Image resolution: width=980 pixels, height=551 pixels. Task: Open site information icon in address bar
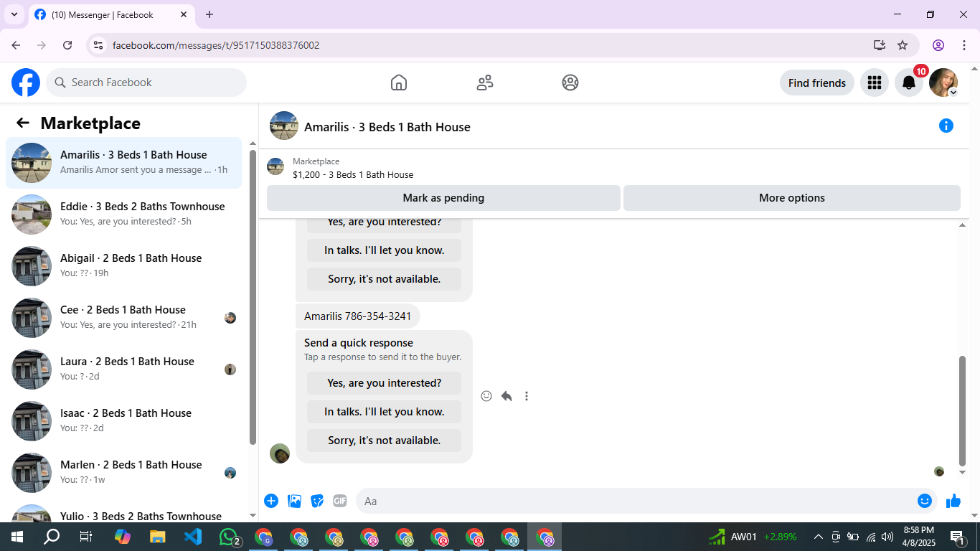pos(99,45)
